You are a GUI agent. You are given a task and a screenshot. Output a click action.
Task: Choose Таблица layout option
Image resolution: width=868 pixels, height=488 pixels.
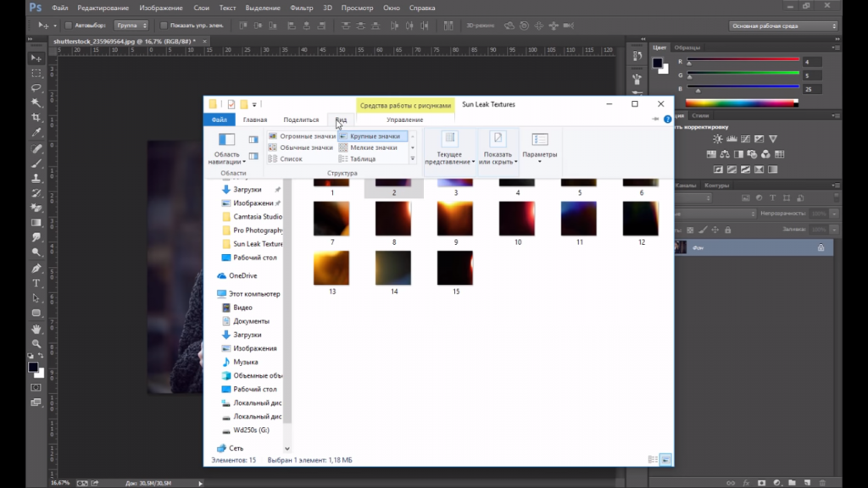coord(357,158)
